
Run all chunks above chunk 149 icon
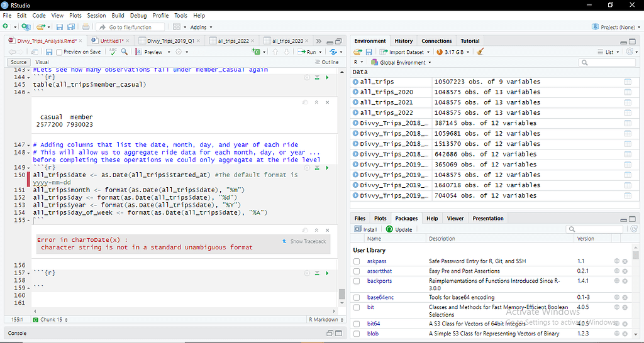(x=317, y=167)
